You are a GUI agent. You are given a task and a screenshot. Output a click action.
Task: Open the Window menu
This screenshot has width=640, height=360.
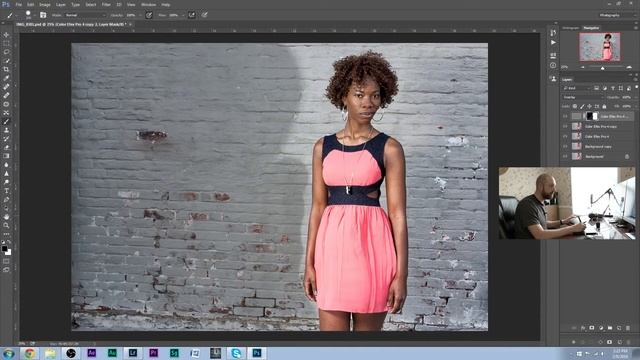pos(149,4)
